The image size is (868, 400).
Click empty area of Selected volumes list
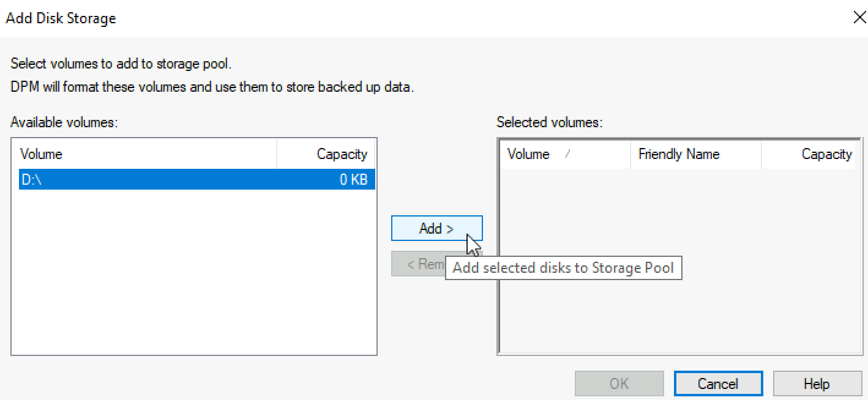678,312
